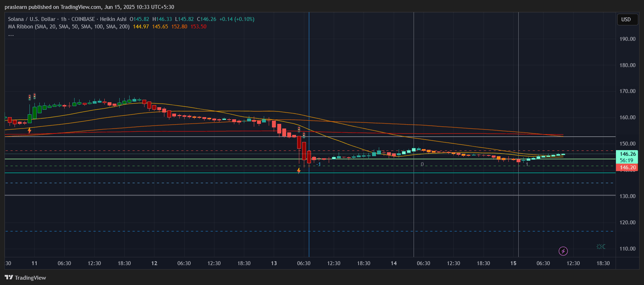Image resolution: width=644 pixels, height=285 pixels.
Task: Click the date label 13 on the time axis
Action: pyautogui.click(x=274, y=263)
